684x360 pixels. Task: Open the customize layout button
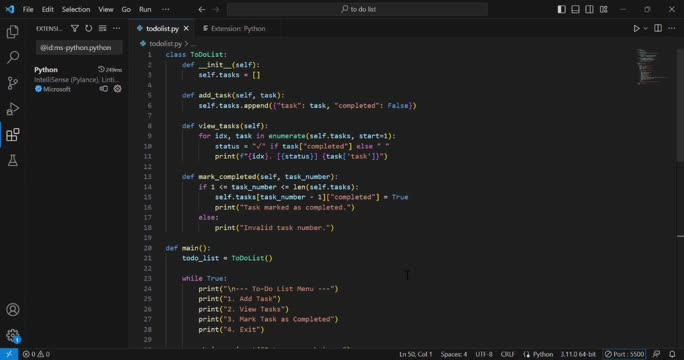click(x=604, y=9)
